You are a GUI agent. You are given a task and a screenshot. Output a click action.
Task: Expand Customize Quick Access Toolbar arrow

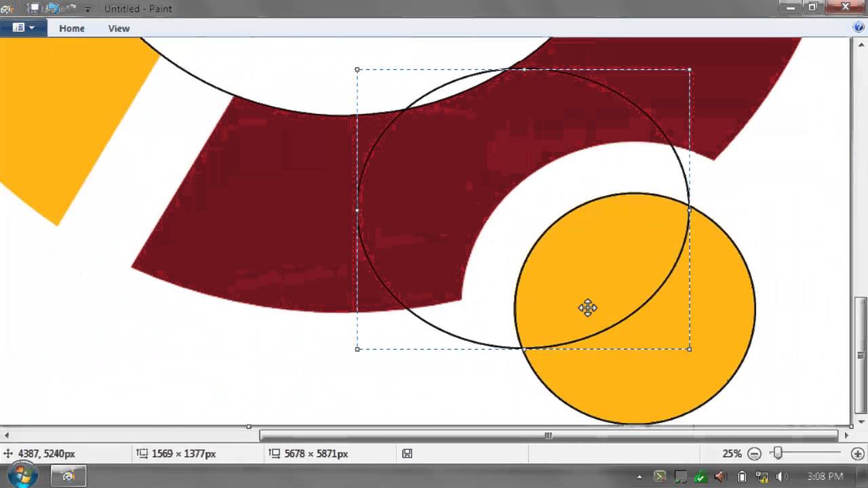click(87, 9)
